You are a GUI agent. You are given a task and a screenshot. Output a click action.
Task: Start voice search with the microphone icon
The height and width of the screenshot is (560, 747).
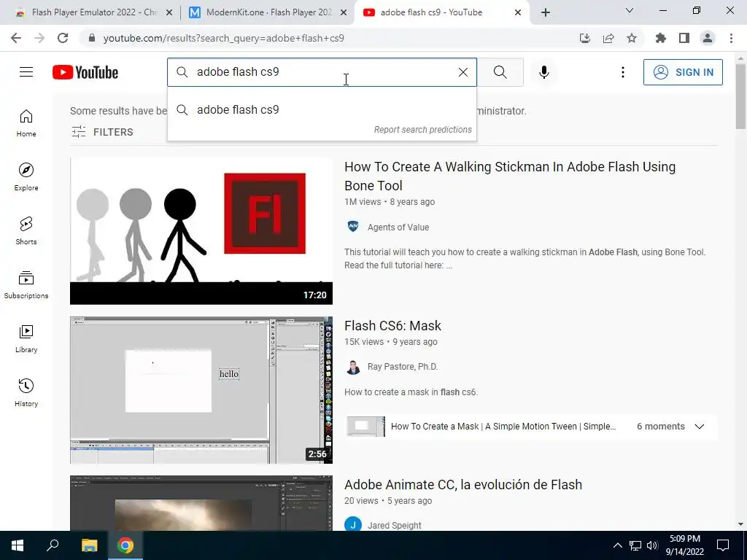(544, 72)
